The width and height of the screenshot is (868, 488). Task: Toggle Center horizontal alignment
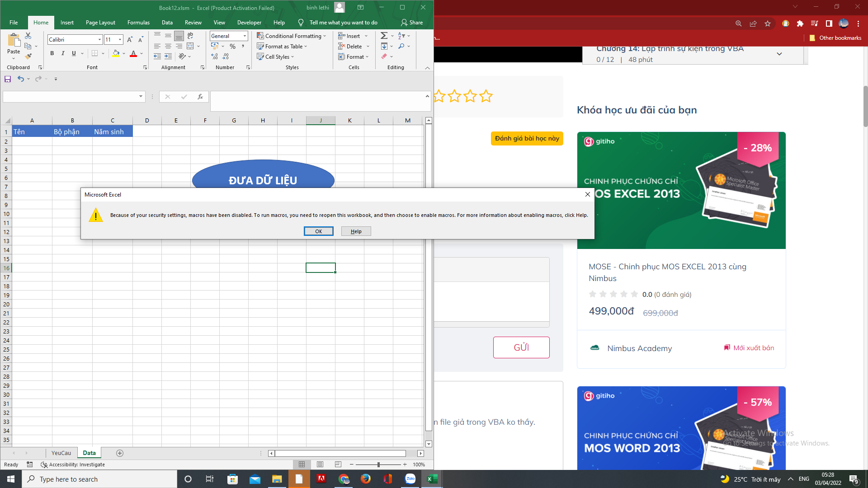point(168,46)
